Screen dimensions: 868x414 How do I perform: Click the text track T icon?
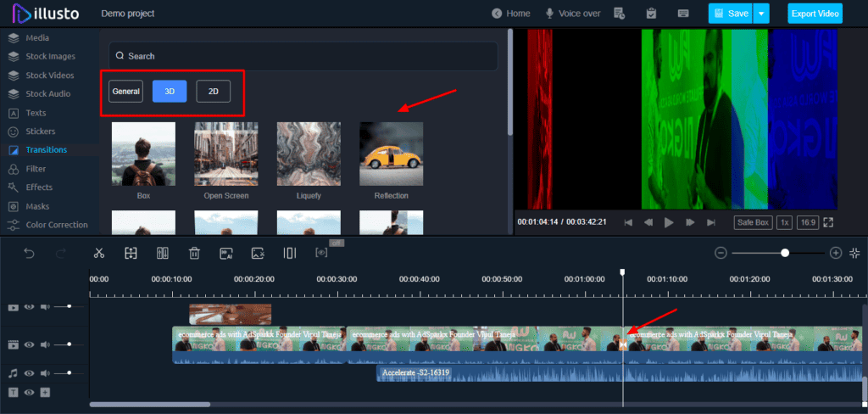click(x=14, y=393)
